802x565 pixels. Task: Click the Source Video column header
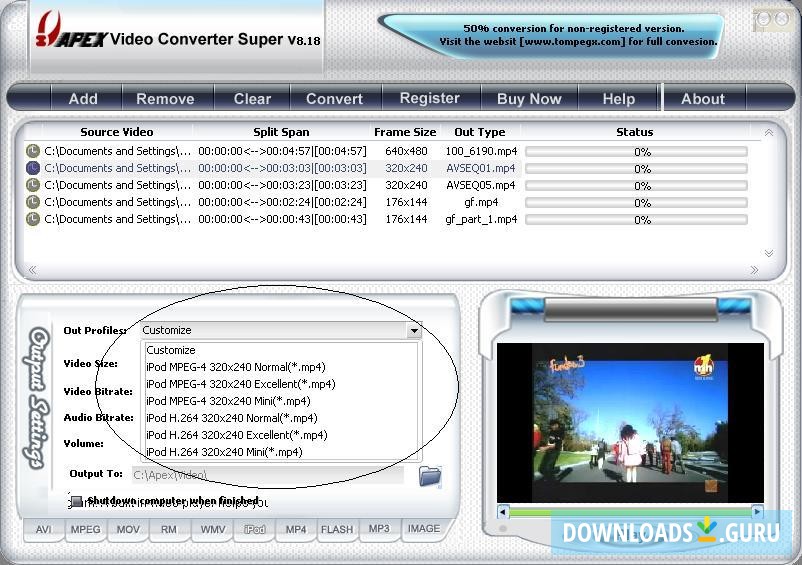coord(117,132)
